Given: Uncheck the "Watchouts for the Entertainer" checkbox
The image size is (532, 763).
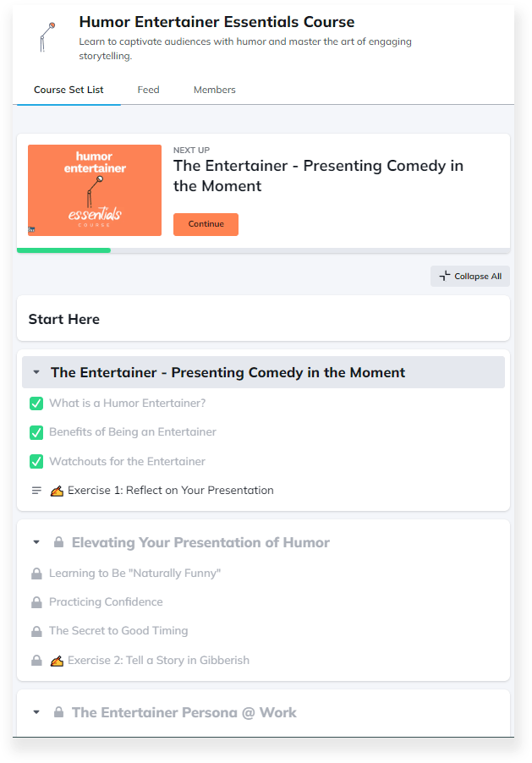Looking at the screenshot, I should 36,461.
